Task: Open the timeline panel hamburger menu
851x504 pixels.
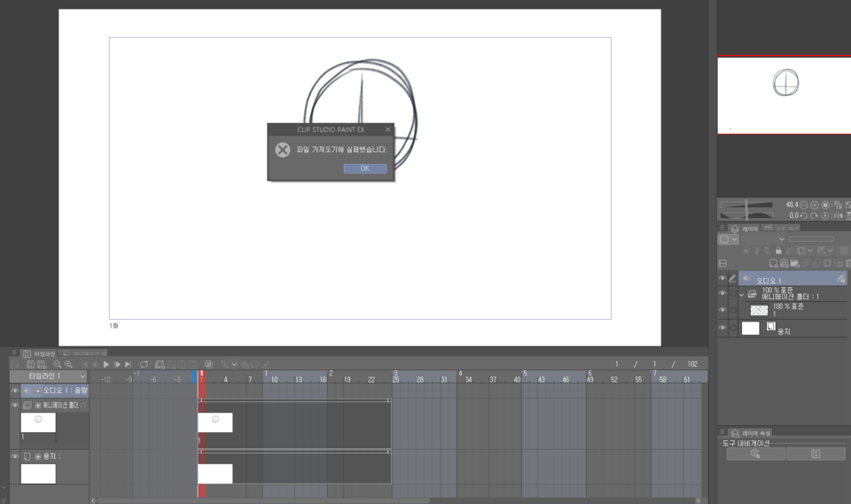Action: (14, 353)
